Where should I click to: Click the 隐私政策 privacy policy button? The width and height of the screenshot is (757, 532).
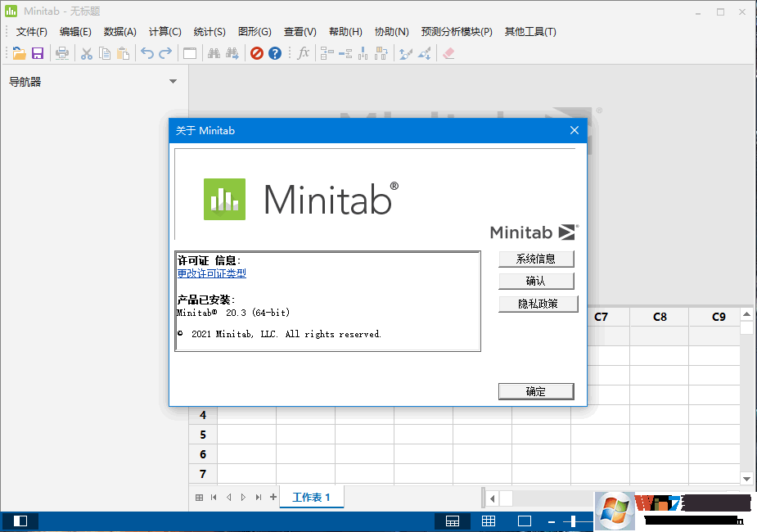tap(538, 304)
